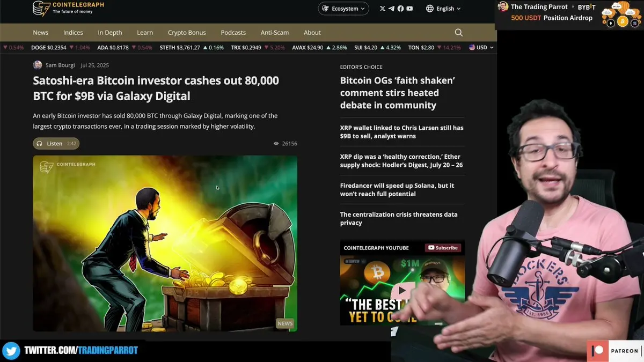Image resolution: width=644 pixels, height=362 pixels.
Task: Open the Facebook social icon
Action: 400,9
